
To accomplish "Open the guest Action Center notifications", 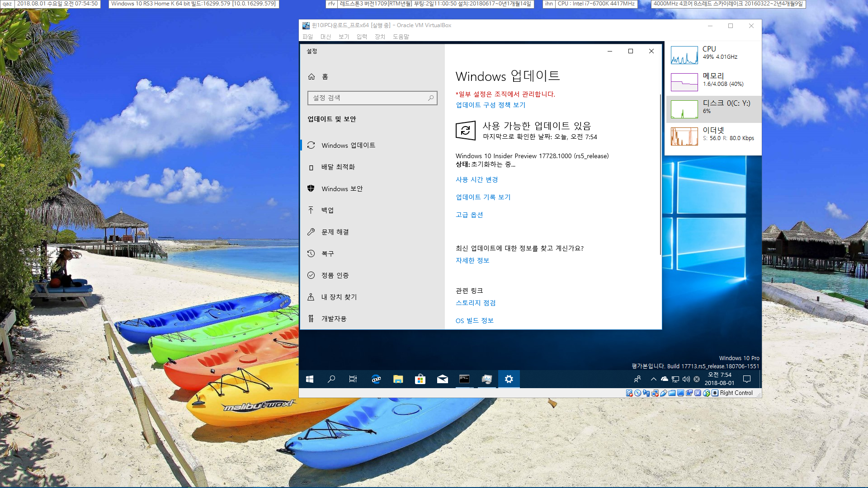I will pyautogui.click(x=747, y=379).
